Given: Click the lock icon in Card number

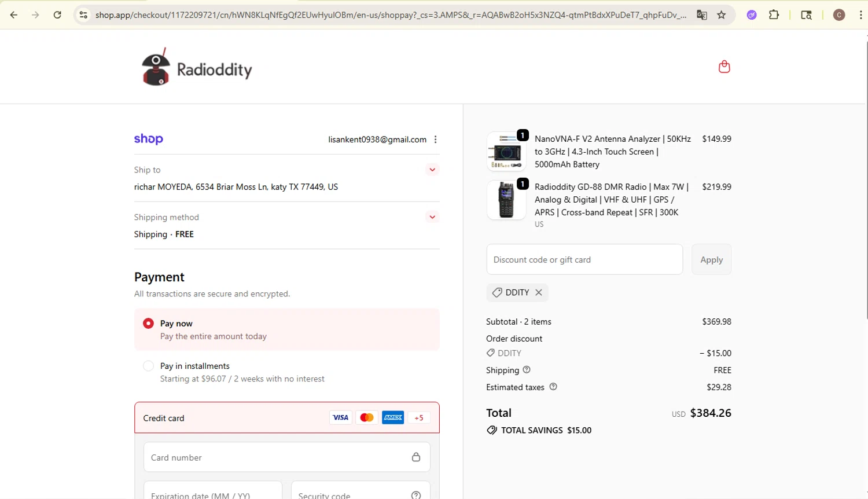Looking at the screenshot, I should click(416, 457).
